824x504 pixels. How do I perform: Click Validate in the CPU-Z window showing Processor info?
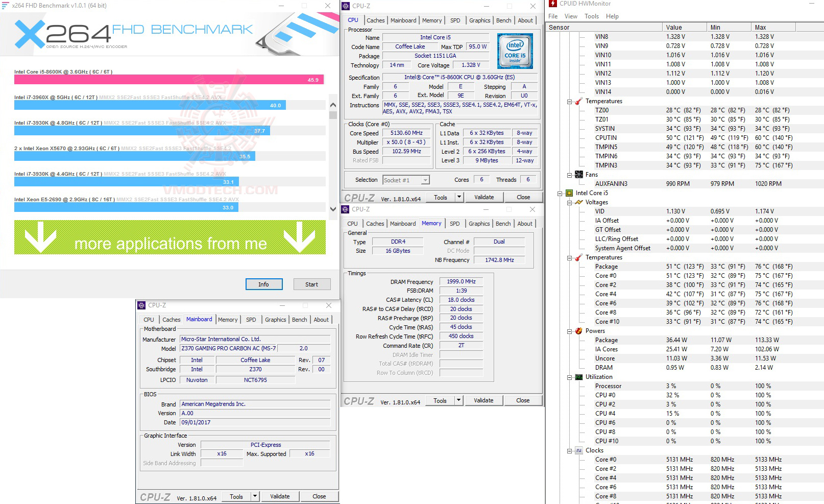click(x=484, y=197)
